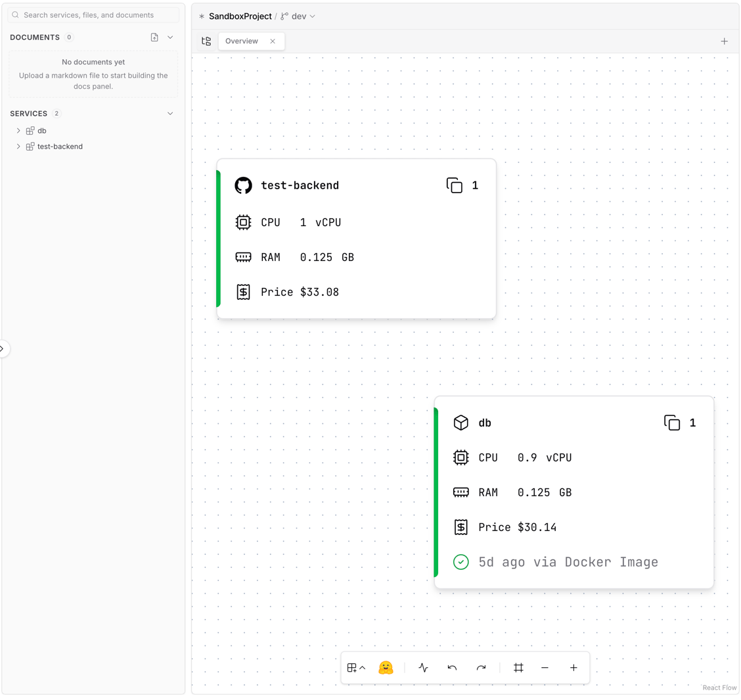The height and width of the screenshot is (700, 741).
Task: Open the dev branch dropdown
Action: [x=298, y=16]
